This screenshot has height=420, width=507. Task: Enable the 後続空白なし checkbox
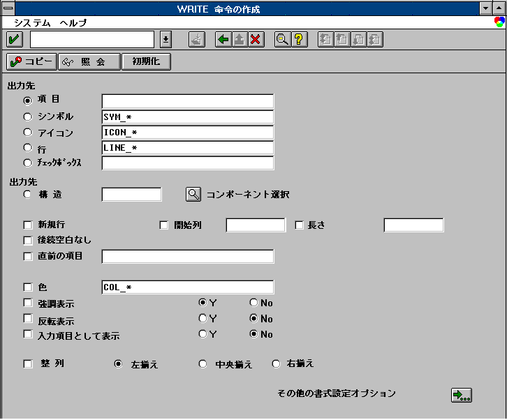[x=28, y=241]
